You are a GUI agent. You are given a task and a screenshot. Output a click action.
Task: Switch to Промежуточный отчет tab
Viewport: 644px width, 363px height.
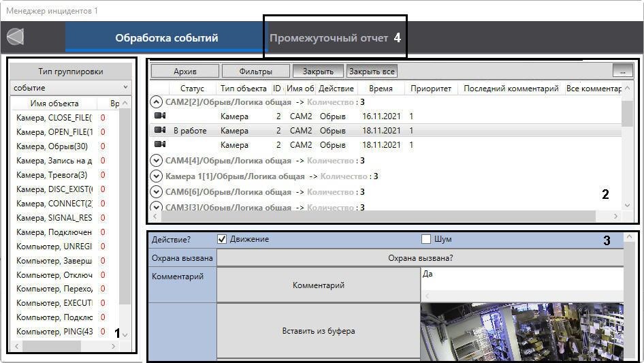(x=329, y=38)
